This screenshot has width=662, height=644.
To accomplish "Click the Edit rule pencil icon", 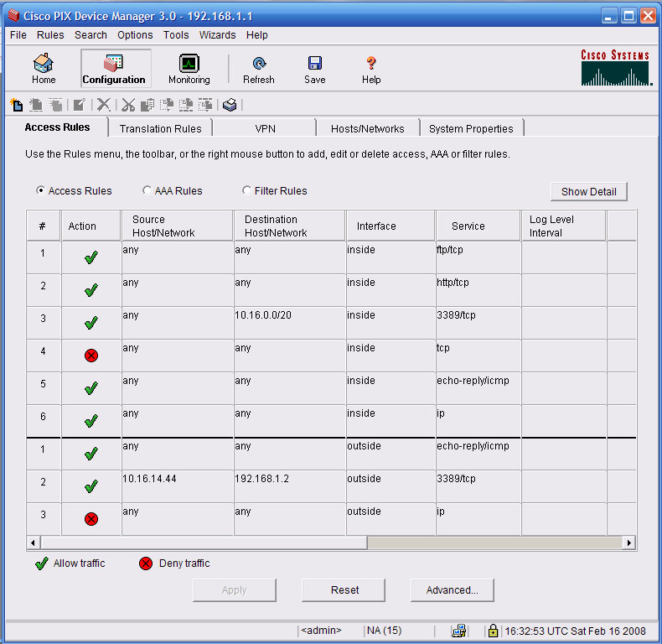I will (x=80, y=104).
